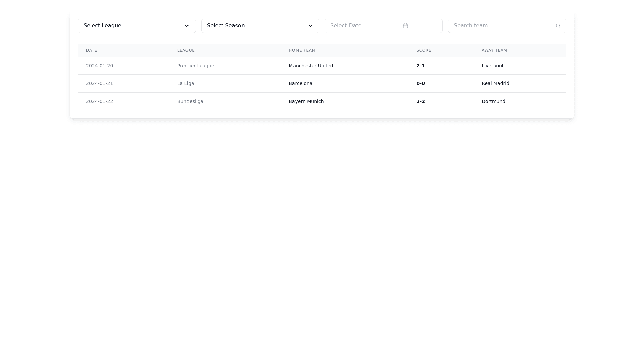This screenshot has height=362, width=644.
Task: Select the Manchester United home team cell
Action: (x=311, y=66)
